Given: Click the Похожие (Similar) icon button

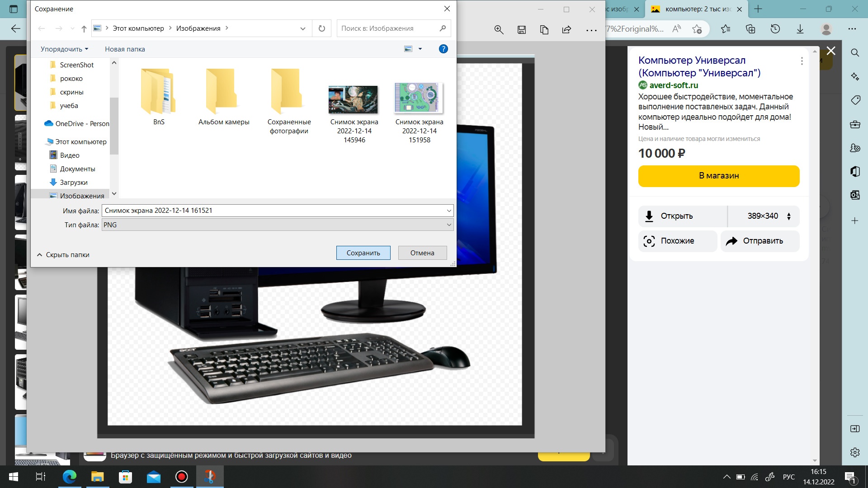Looking at the screenshot, I should click(x=650, y=241).
